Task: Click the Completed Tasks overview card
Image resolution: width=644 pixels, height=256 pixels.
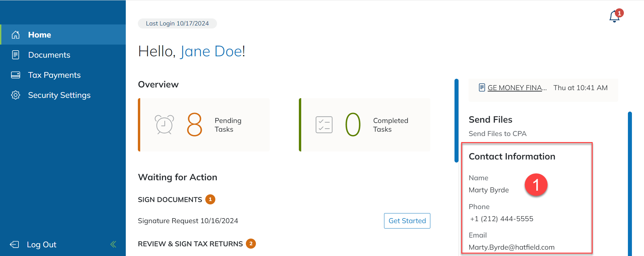Action: click(x=365, y=125)
